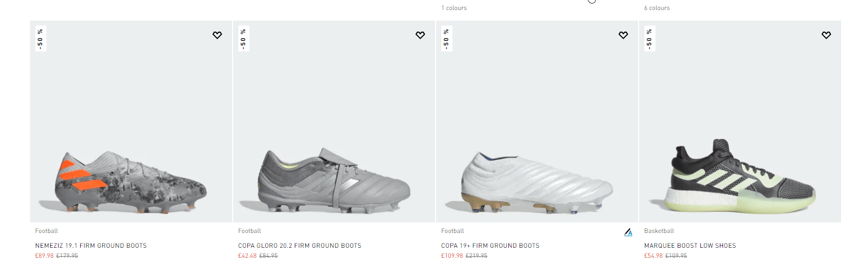Click the -50% badge on Copa Gloro
Image resolution: width=868 pixels, height=272 pixels.
point(244,39)
